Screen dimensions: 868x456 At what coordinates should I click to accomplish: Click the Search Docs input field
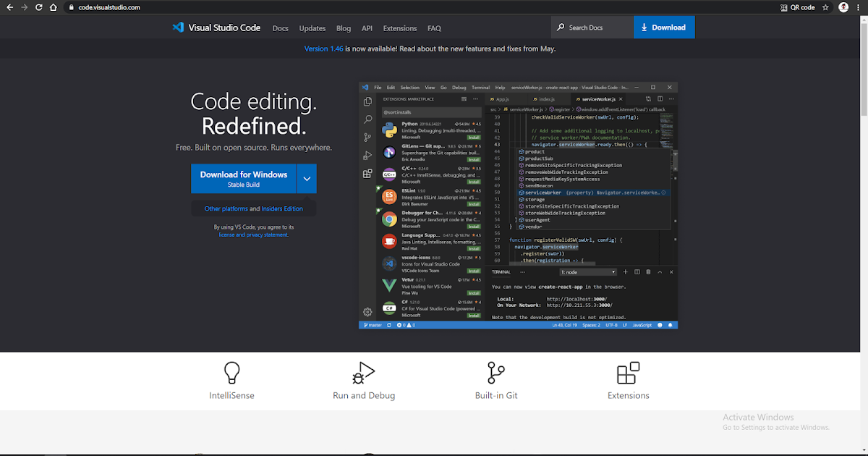(x=593, y=27)
